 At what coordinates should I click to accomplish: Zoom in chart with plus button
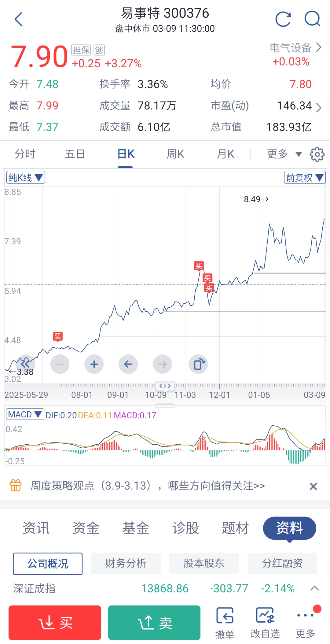click(94, 364)
